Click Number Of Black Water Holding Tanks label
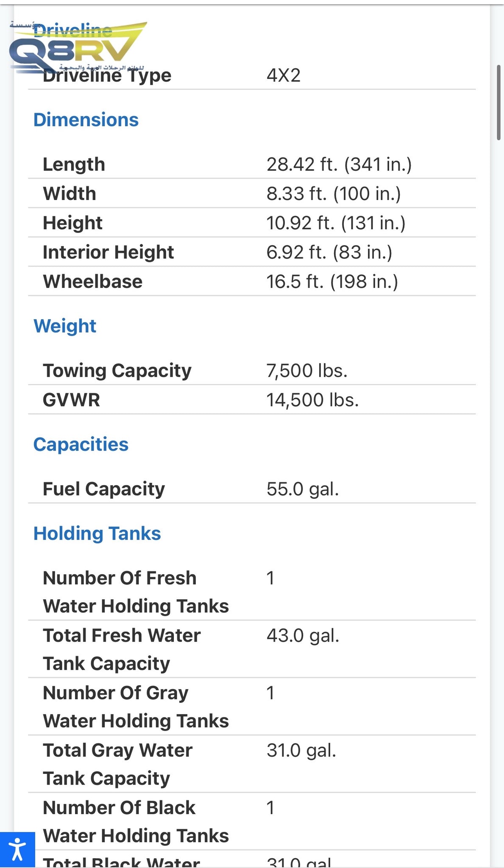Viewport: 504px width, 868px height. [136, 821]
